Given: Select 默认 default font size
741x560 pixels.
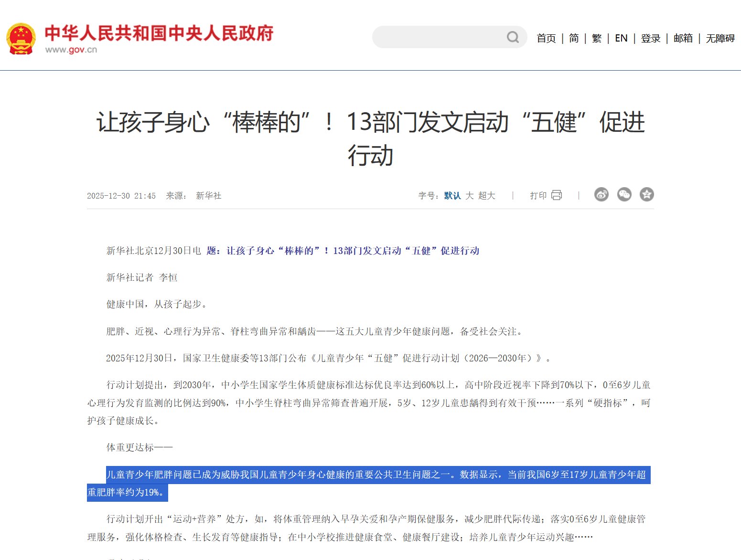Looking at the screenshot, I should tap(452, 196).
